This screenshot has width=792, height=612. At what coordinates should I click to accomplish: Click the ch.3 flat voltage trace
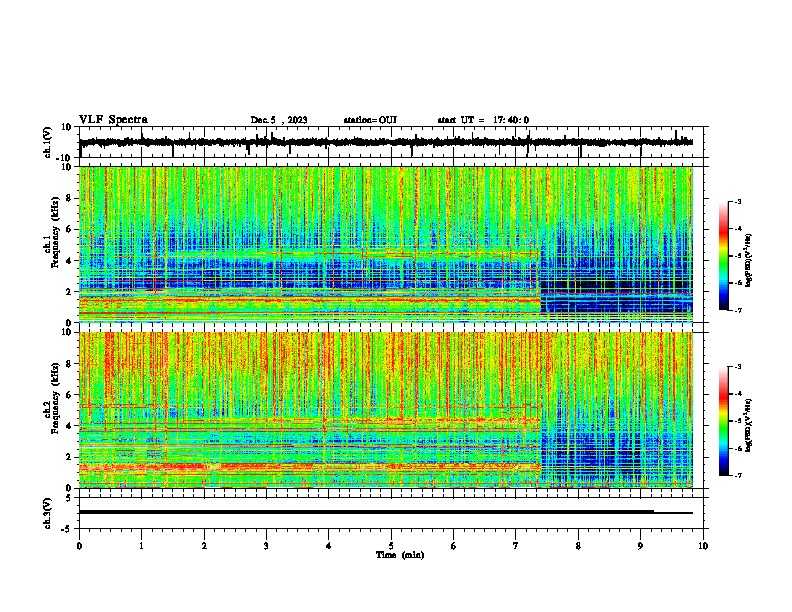(385, 512)
